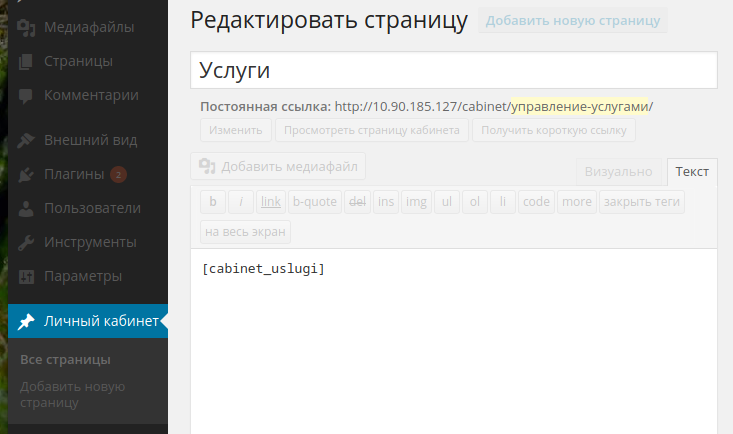This screenshot has height=434, width=733.
Task: Click the Личный кабинет pin icon
Action: tap(26, 321)
